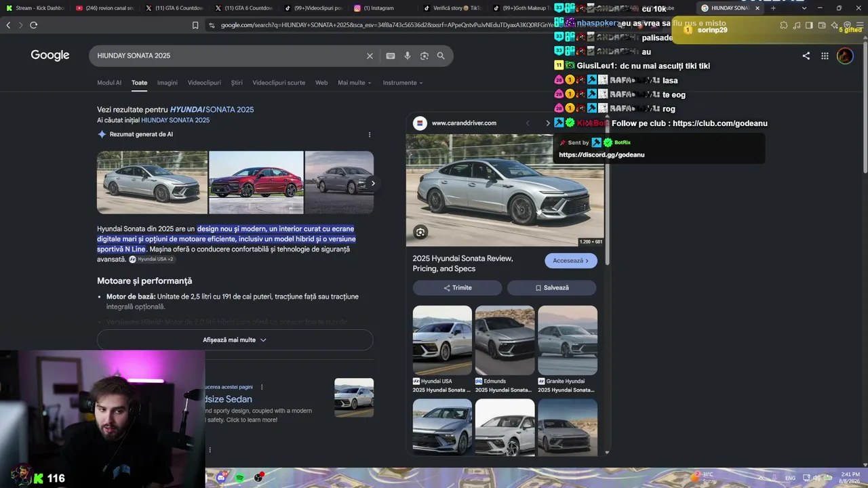Click the 'Trimite' share button
Screen dimensions: 868x488
point(458,287)
